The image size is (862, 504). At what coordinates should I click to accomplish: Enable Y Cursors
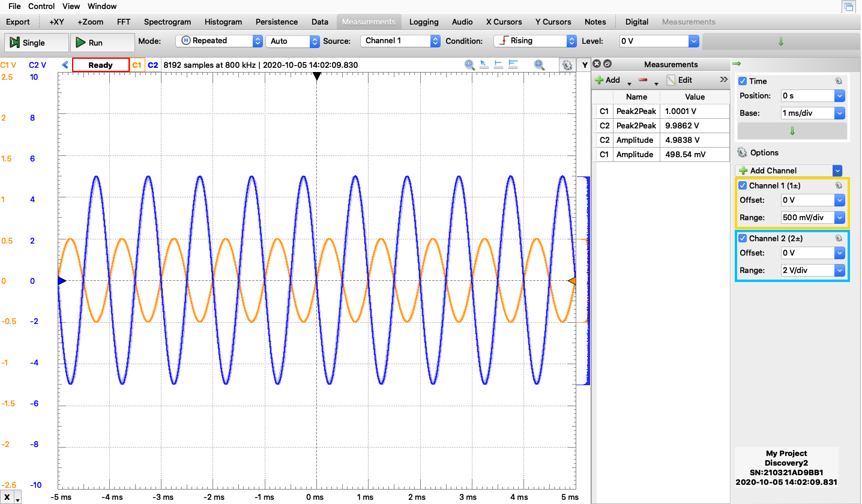point(553,22)
